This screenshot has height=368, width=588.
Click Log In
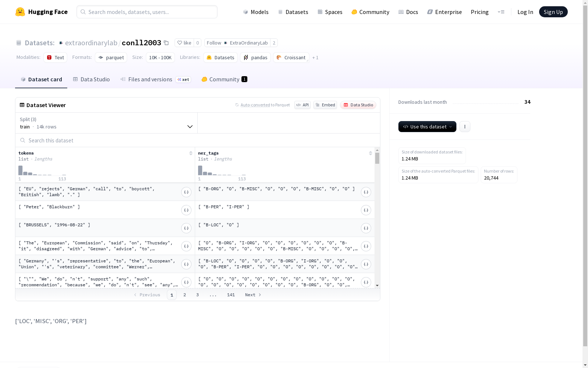point(525,12)
